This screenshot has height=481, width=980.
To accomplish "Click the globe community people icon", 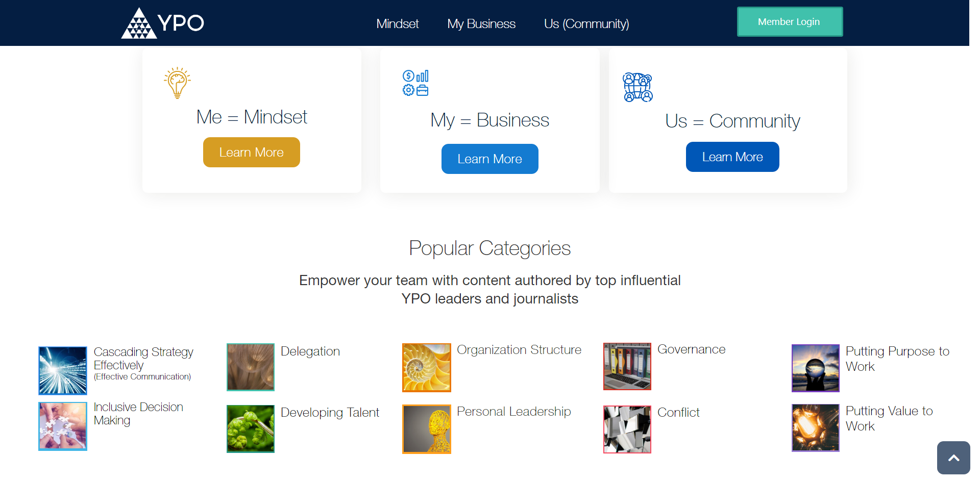I will pyautogui.click(x=638, y=87).
